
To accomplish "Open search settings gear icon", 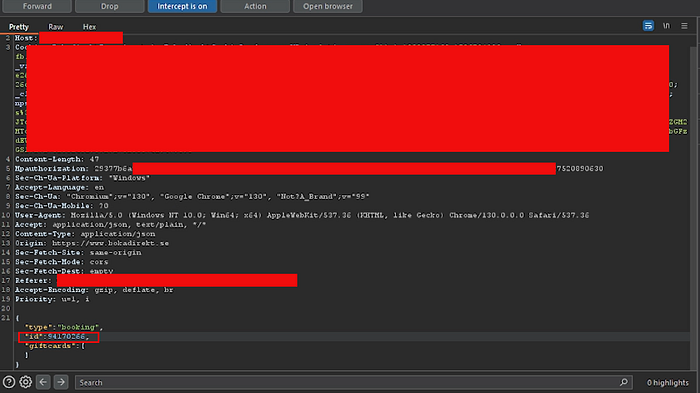I will pyautogui.click(x=25, y=382).
